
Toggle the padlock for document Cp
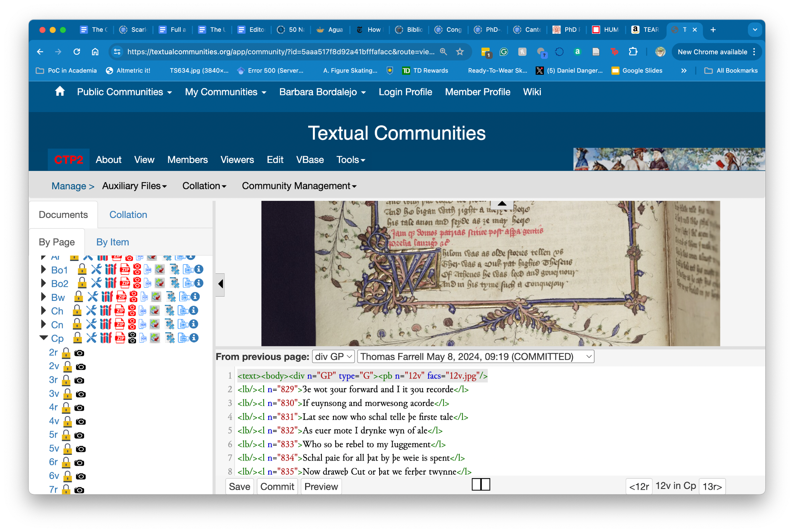(x=78, y=338)
